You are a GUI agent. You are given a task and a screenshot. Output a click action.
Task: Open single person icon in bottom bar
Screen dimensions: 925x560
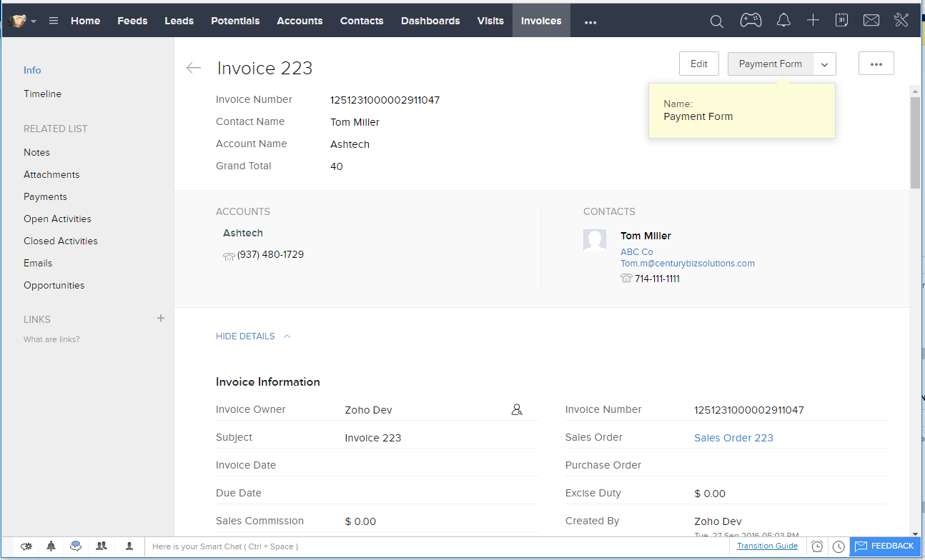coord(129,546)
